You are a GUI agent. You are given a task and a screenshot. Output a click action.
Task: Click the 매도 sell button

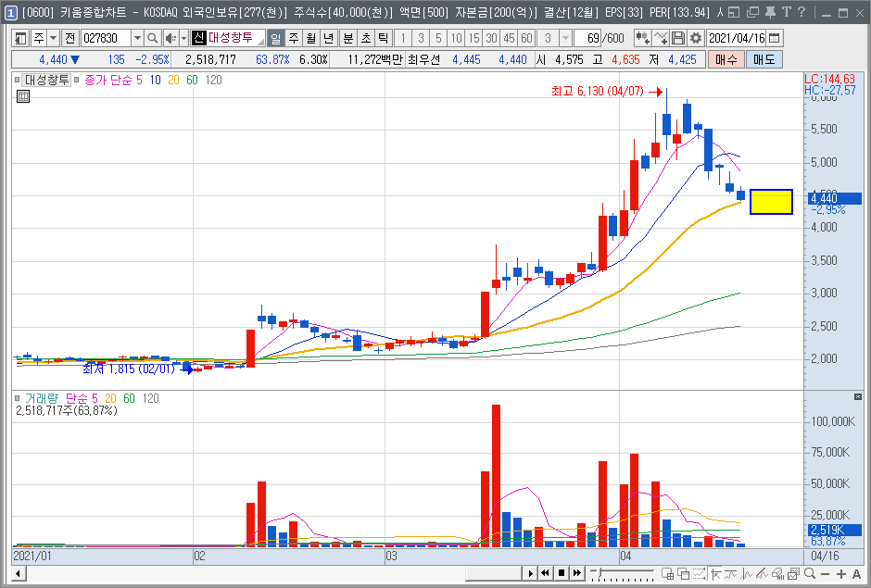pos(764,59)
